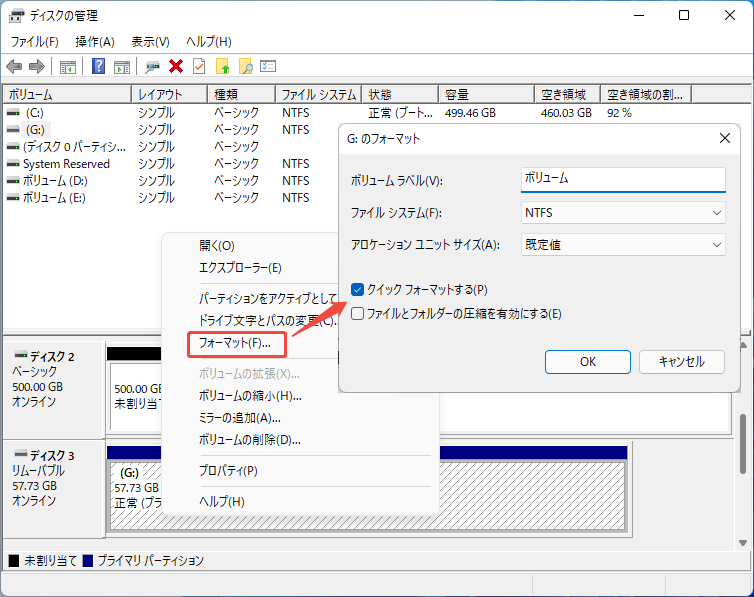Close the G: のフォーマット dialog
The height and width of the screenshot is (597, 754).
click(x=725, y=138)
